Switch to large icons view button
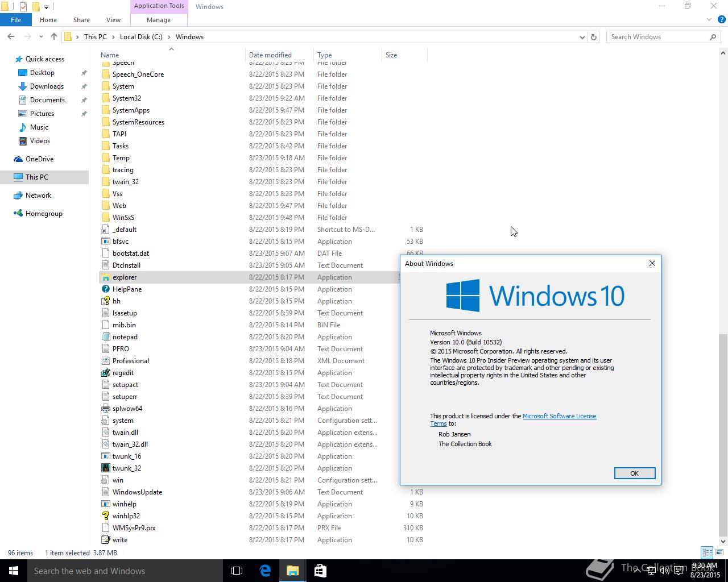The height and width of the screenshot is (582, 728). click(719, 552)
